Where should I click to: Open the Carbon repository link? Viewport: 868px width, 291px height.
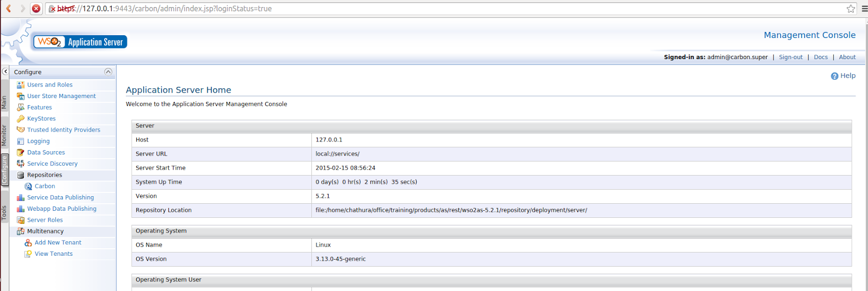(45, 186)
